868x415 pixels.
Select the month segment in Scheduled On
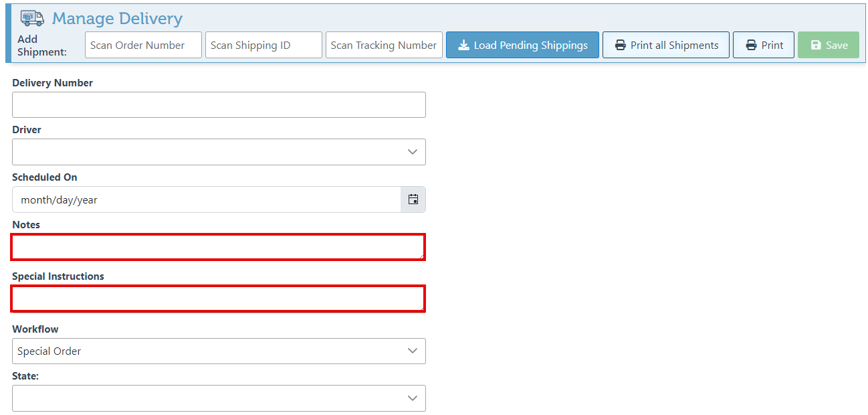point(35,199)
